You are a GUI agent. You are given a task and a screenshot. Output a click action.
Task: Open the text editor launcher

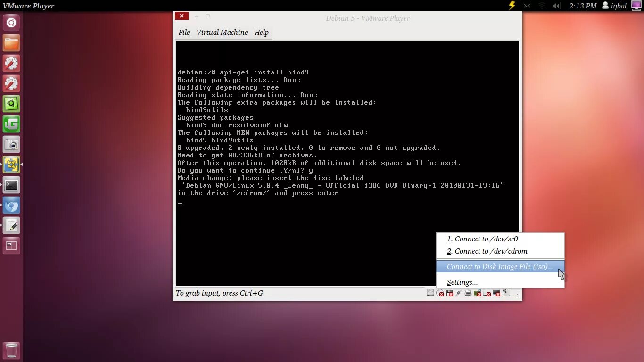click(11, 225)
